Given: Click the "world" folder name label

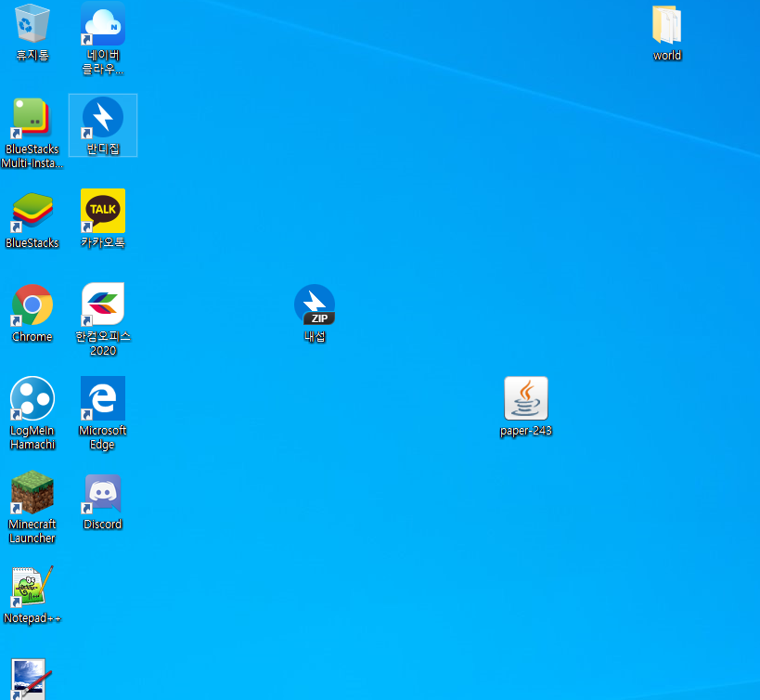Looking at the screenshot, I should pos(667,56).
